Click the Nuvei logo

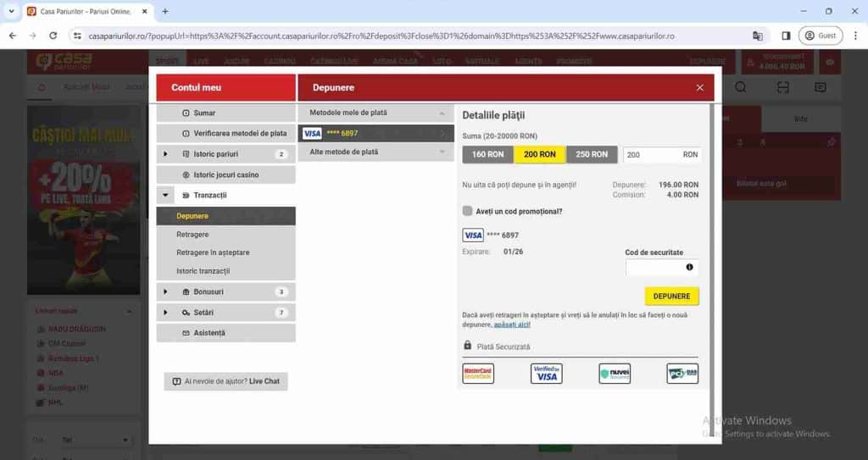click(x=615, y=374)
